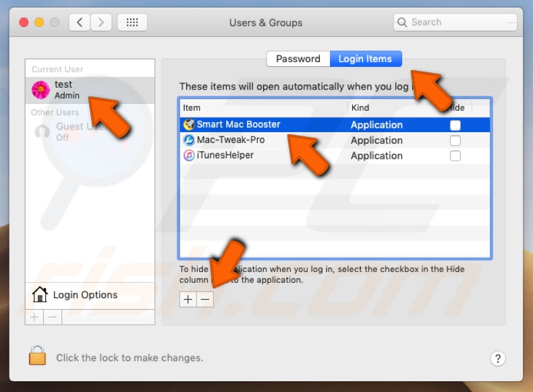Click the padlock to unlock changes
The image size is (533, 392).
(x=37, y=356)
